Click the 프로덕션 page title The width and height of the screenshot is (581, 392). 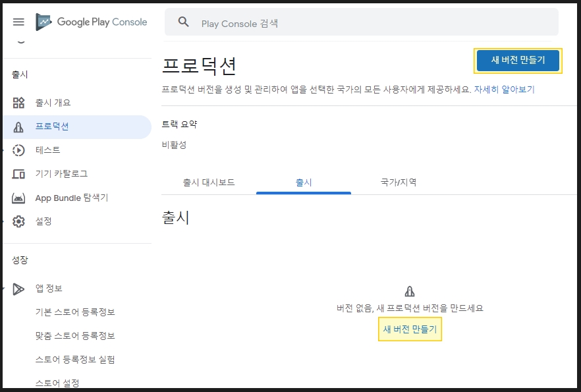click(200, 66)
